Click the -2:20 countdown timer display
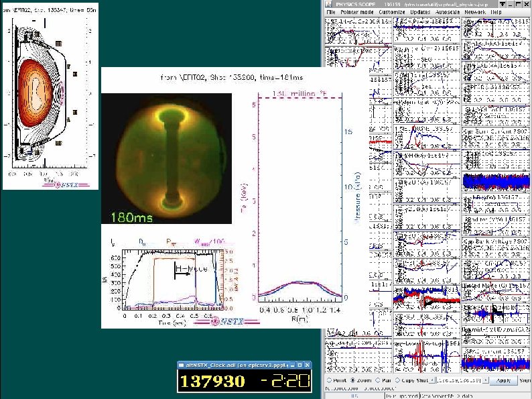The image size is (532, 399). 285,381
